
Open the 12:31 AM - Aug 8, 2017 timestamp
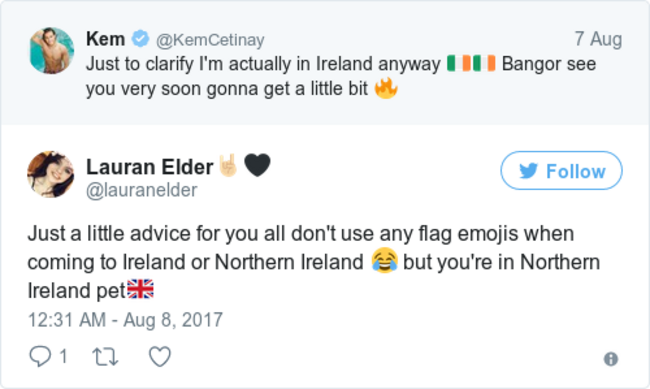click(x=125, y=320)
